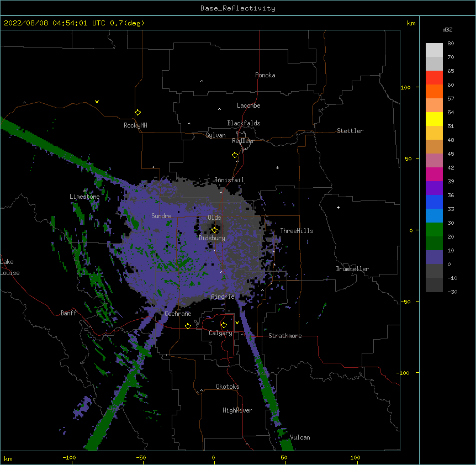Click the Airdrie town label
This screenshot has width=476, height=465.
(223, 297)
